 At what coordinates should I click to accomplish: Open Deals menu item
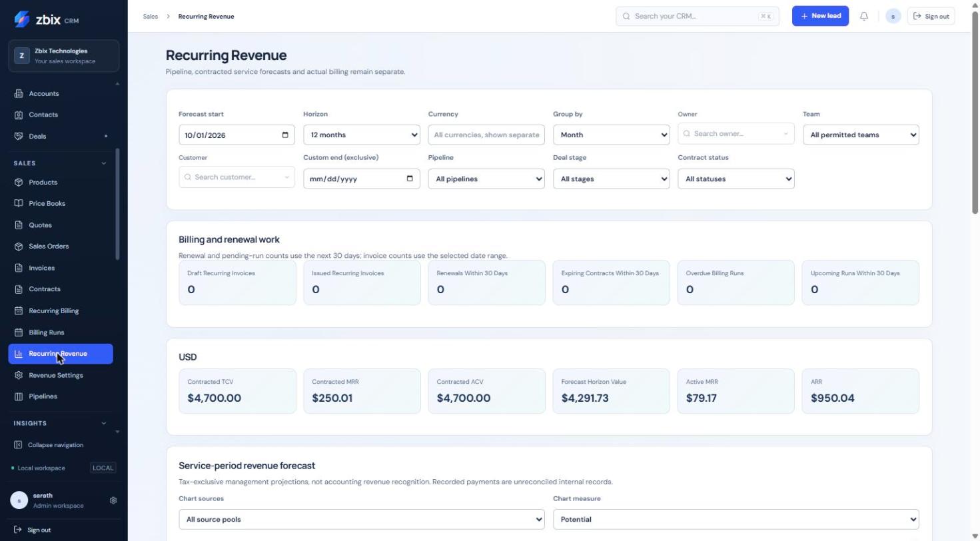point(61,136)
